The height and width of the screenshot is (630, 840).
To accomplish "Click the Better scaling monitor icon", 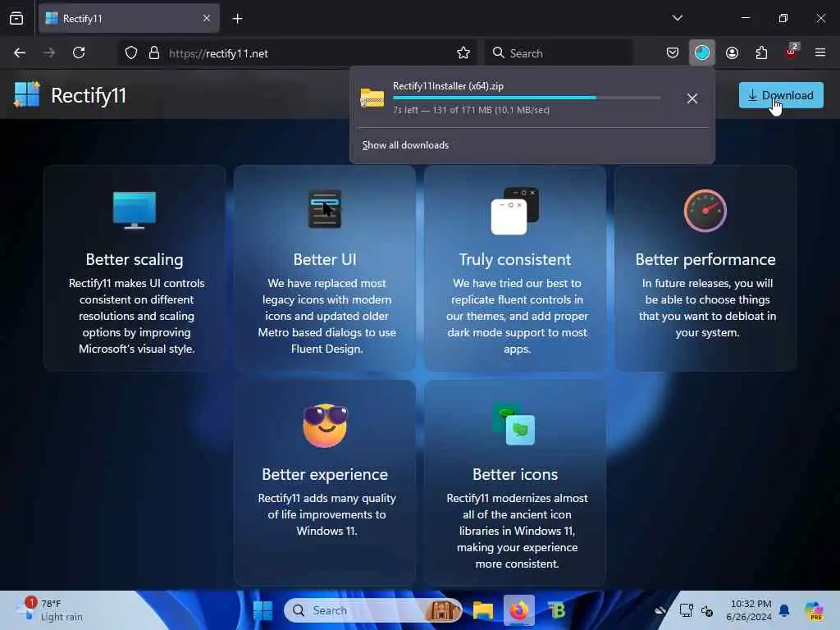I will point(135,210).
